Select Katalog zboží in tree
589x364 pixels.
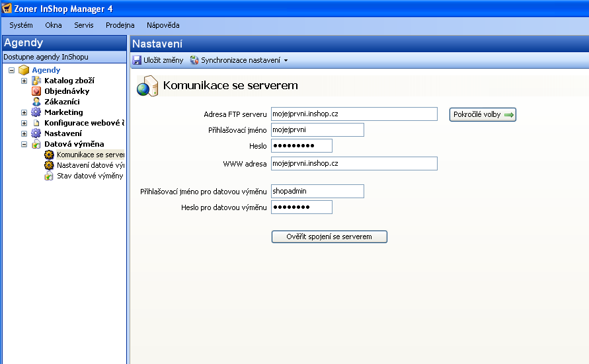click(69, 81)
